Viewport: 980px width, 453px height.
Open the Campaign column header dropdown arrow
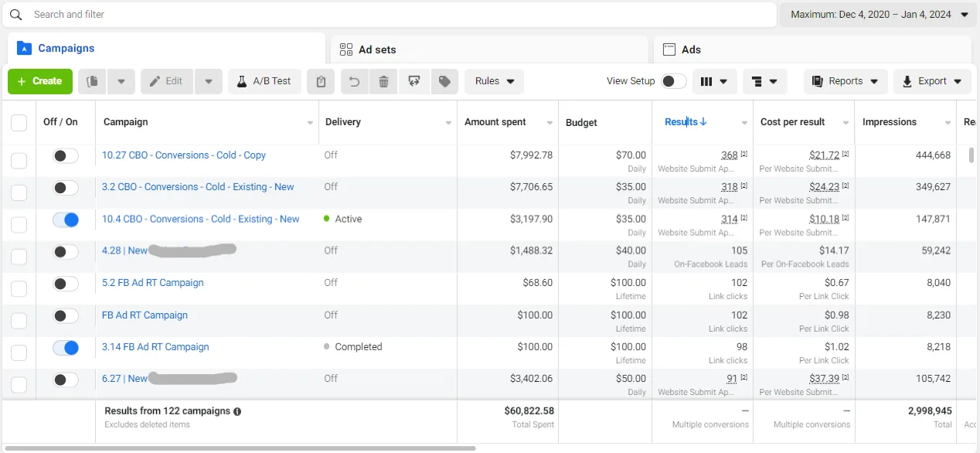click(x=311, y=123)
